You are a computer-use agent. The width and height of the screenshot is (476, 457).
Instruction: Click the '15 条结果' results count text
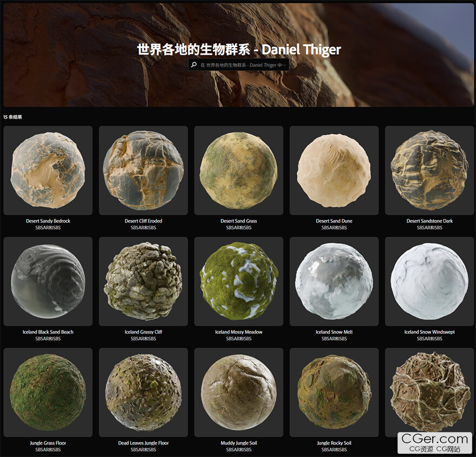point(13,117)
